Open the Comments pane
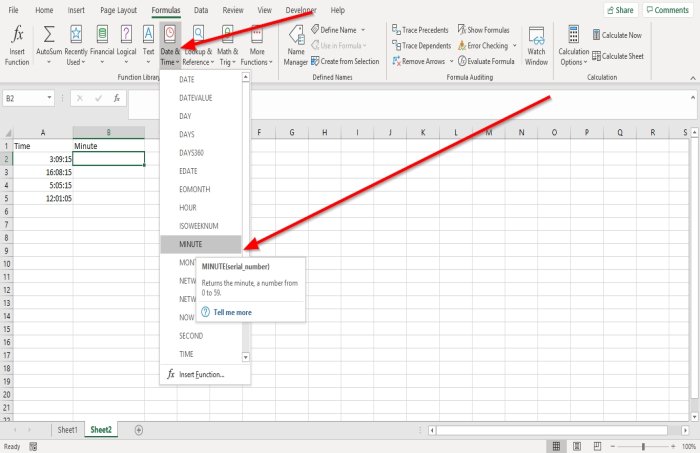700x453 pixels. tap(667, 10)
